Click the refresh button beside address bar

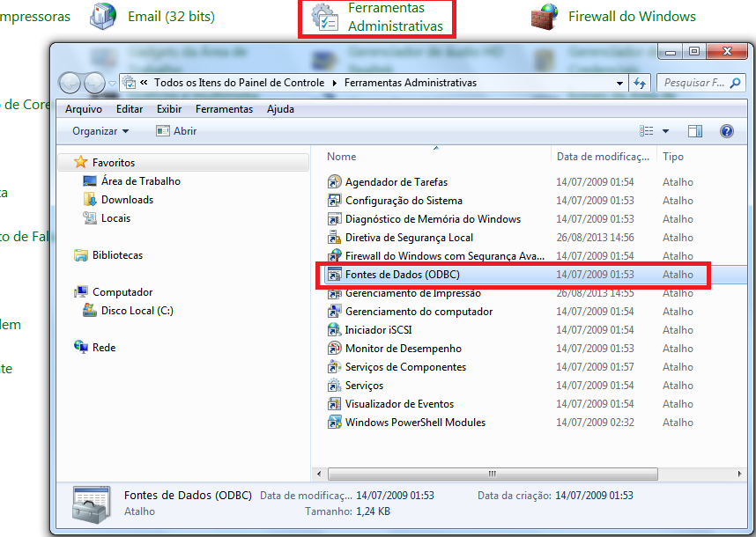640,83
